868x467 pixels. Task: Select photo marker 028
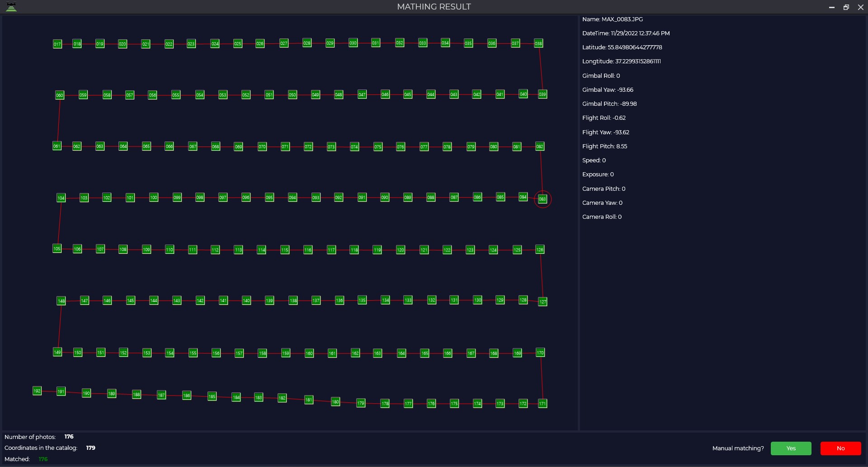pyautogui.click(x=307, y=43)
